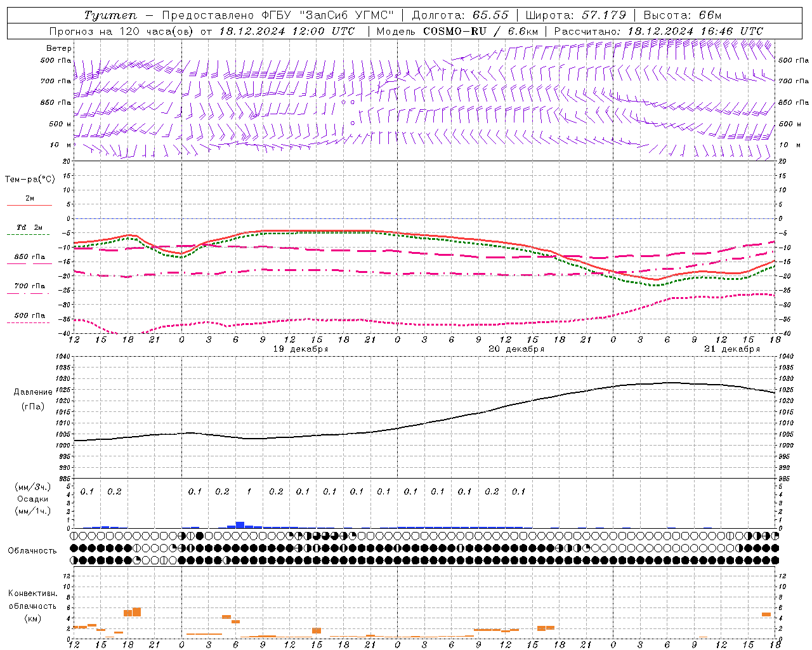Click the precipitation value 1 in 3-hour row

click(x=249, y=491)
